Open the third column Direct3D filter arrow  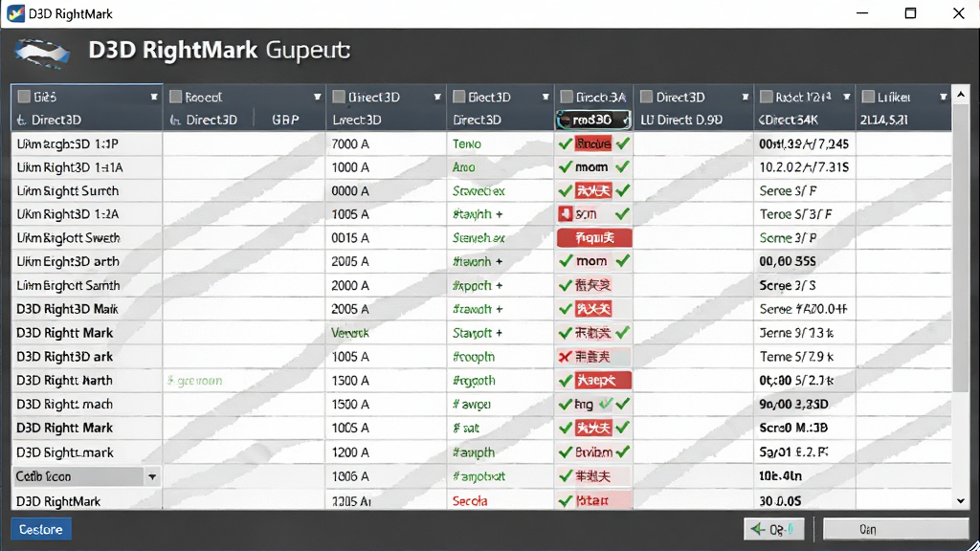click(x=436, y=97)
